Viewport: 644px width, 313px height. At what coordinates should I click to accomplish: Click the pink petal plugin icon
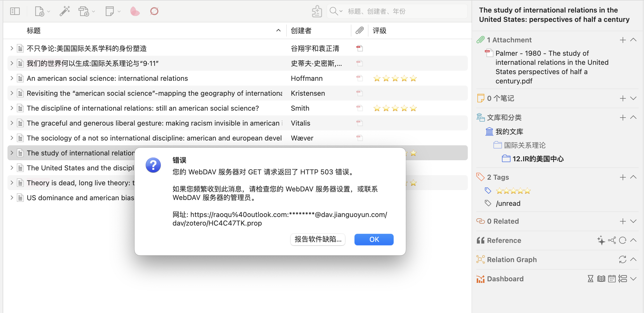(135, 11)
